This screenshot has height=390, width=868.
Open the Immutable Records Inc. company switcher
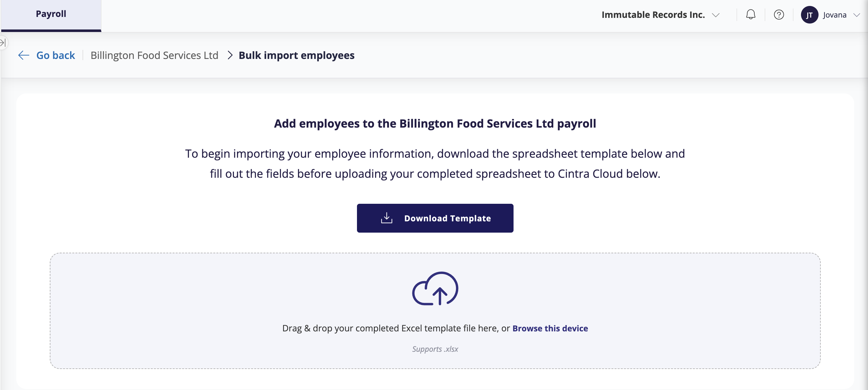653,15
